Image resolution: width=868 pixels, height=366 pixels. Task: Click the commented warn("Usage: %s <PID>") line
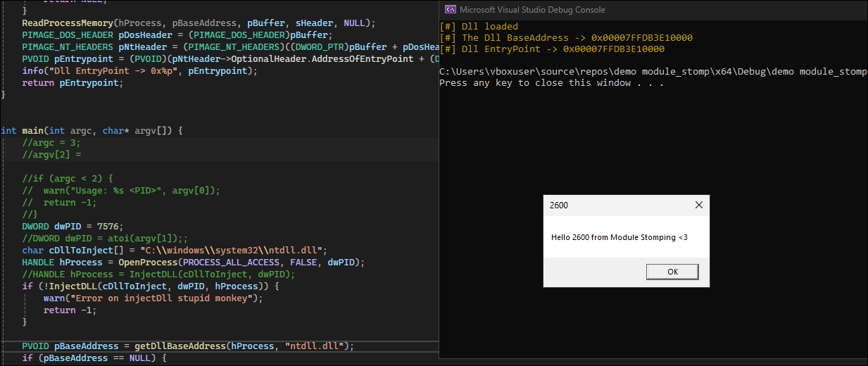point(121,191)
